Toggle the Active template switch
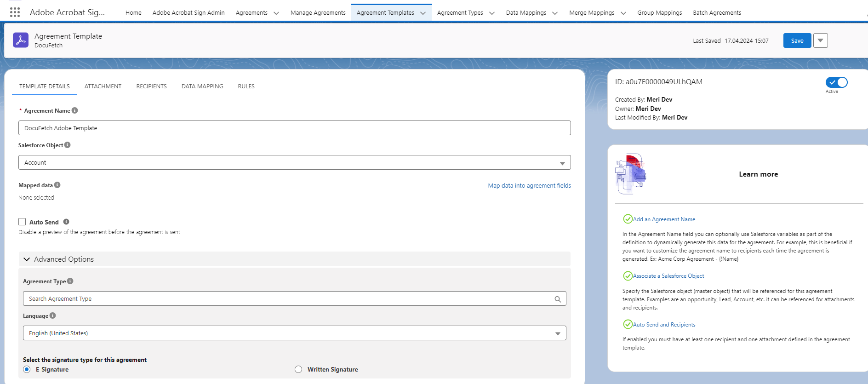 coord(836,82)
